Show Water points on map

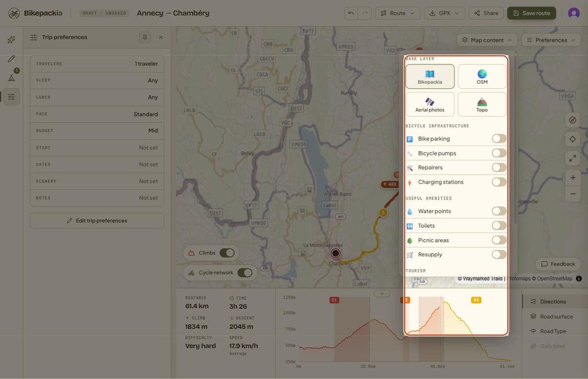click(x=499, y=211)
